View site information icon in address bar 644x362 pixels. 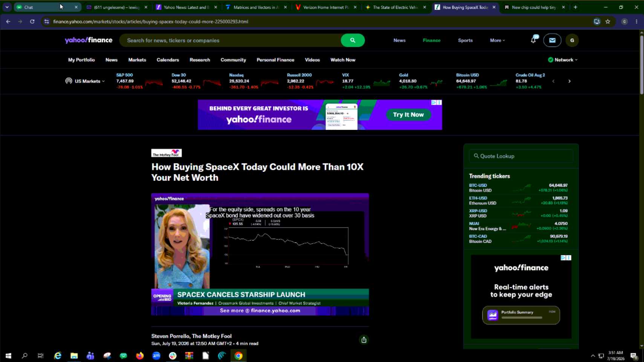pyautogui.click(x=47, y=21)
